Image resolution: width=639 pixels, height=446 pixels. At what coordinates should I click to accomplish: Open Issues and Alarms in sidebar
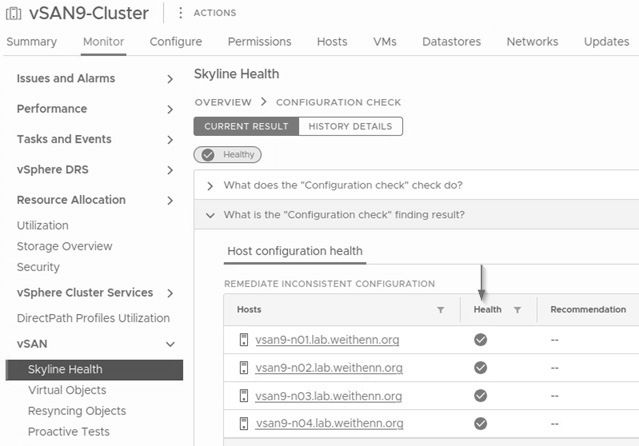(x=66, y=78)
